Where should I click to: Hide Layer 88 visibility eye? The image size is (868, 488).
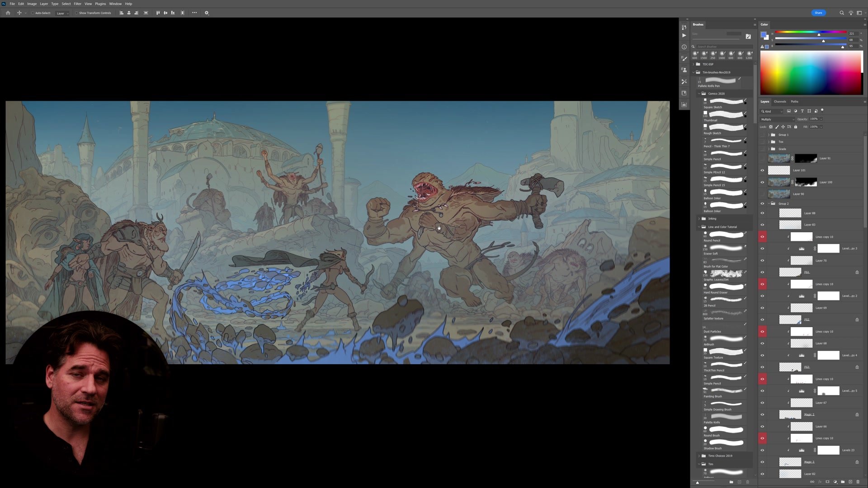(x=763, y=213)
